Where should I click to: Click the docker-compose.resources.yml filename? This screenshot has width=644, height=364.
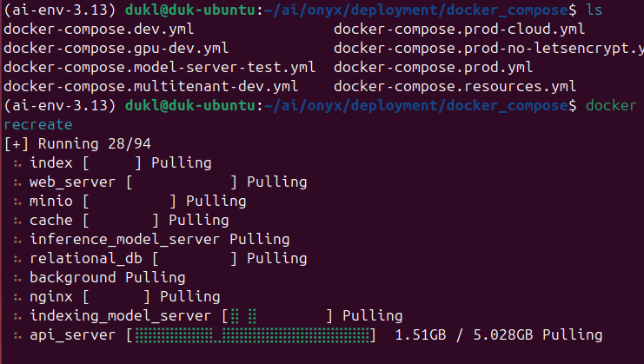[x=455, y=86]
